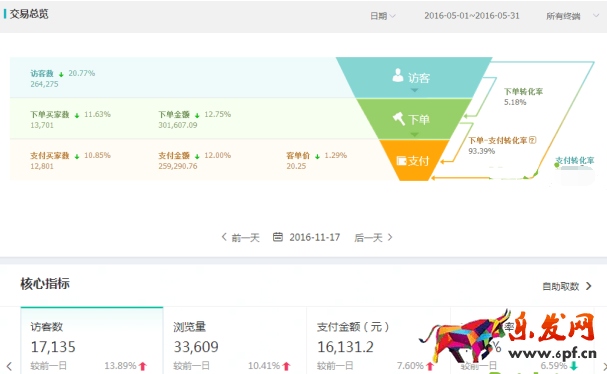Screen dimensions: 607x374
Task: Go to next day via 后一天
Action: 373,237
